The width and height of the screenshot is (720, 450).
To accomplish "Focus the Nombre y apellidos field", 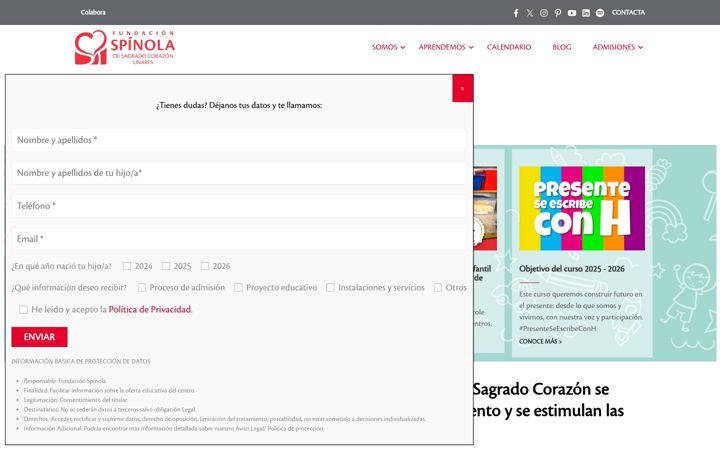I will [239, 140].
